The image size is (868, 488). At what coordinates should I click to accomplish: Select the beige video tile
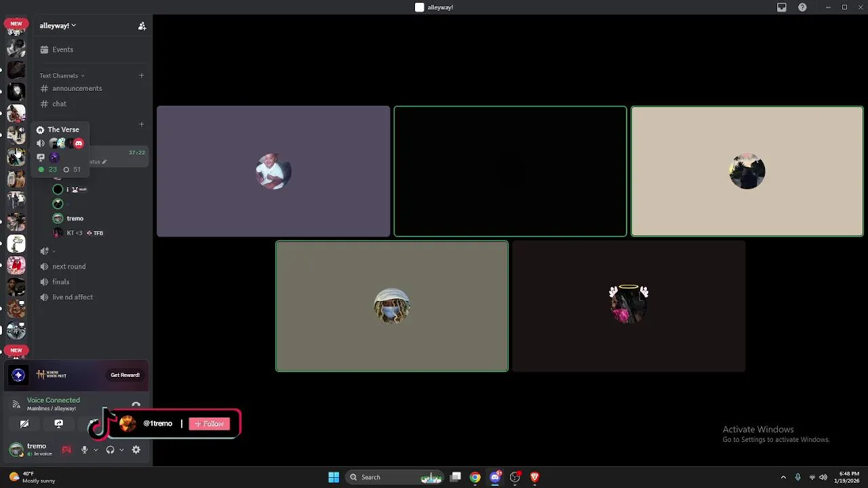pos(747,171)
